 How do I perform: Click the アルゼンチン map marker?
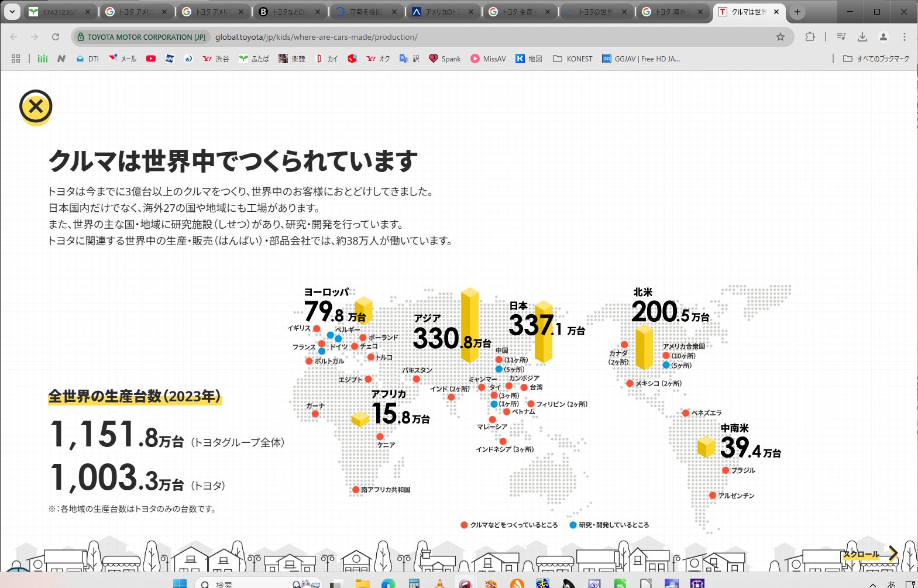point(713,496)
